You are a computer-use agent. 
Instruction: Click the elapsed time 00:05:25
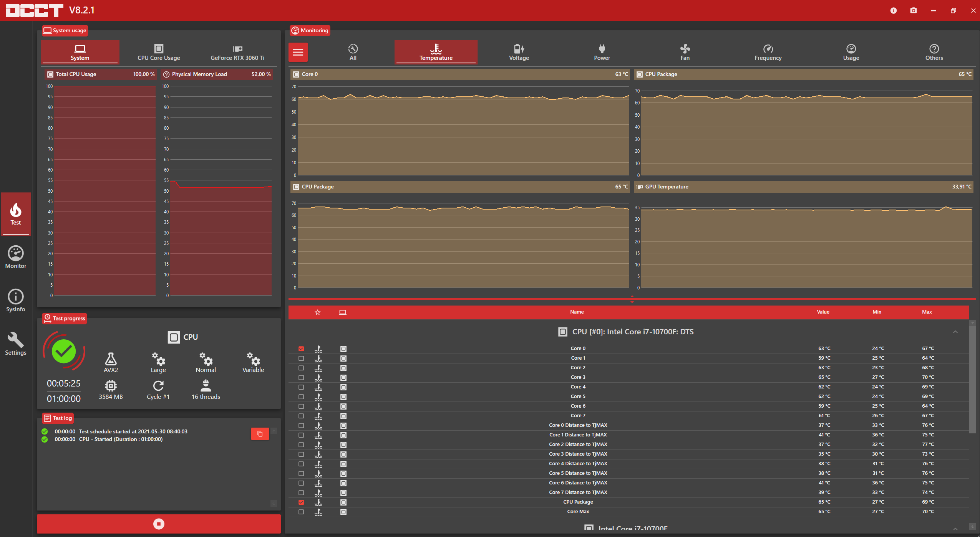tap(64, 383)
